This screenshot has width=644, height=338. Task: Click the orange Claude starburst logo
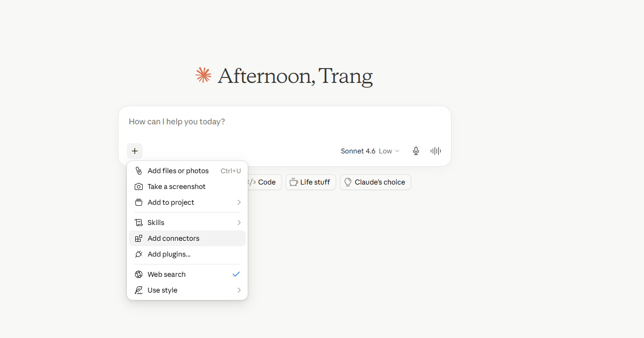click(203, 75)
